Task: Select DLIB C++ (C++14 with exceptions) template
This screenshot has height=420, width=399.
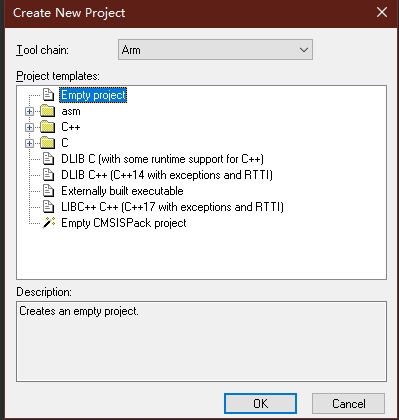Action: 167,175
